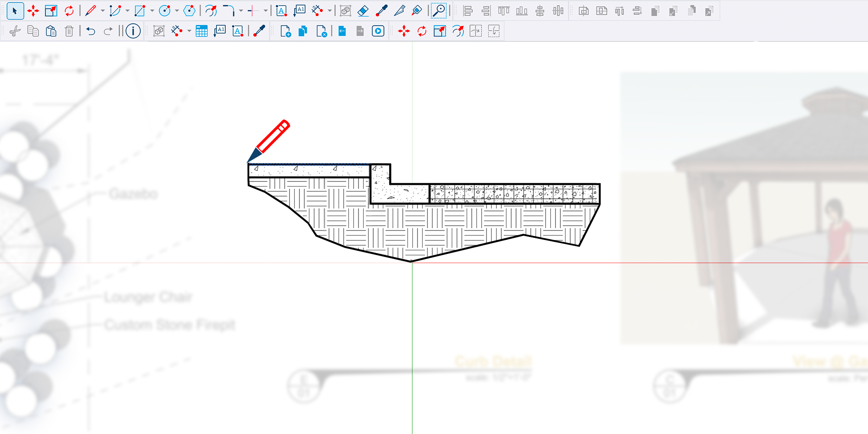Open dropdown beside the red cross line tool
This screenshot has width=868, height=434.
pyautogui.click(x=266, y=11)
